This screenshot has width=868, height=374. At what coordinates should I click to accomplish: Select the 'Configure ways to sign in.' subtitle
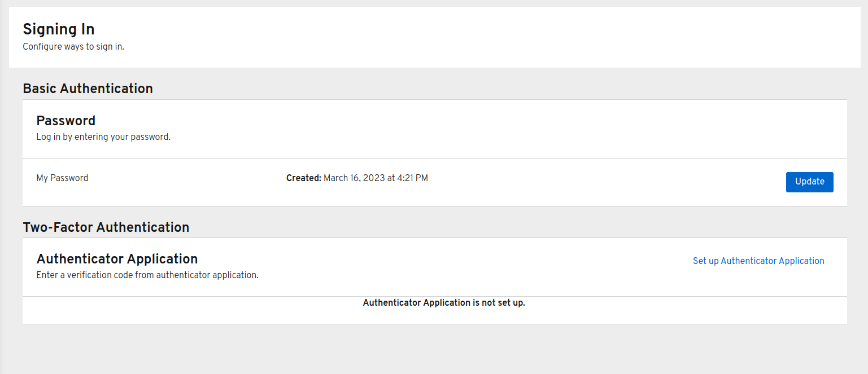tap(73, 47)
